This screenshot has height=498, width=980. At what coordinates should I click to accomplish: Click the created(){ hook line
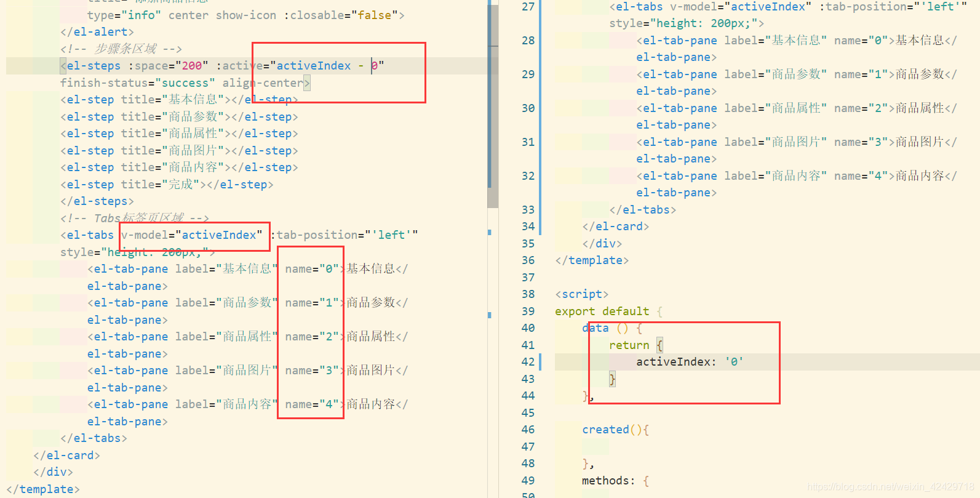coord(615,430)
